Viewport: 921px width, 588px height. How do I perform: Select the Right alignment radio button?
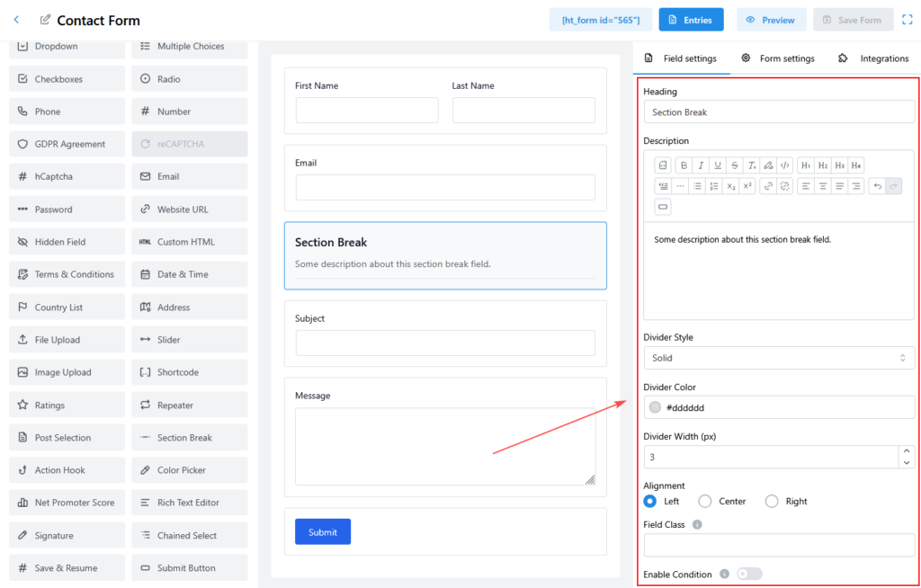click(771, 502)
